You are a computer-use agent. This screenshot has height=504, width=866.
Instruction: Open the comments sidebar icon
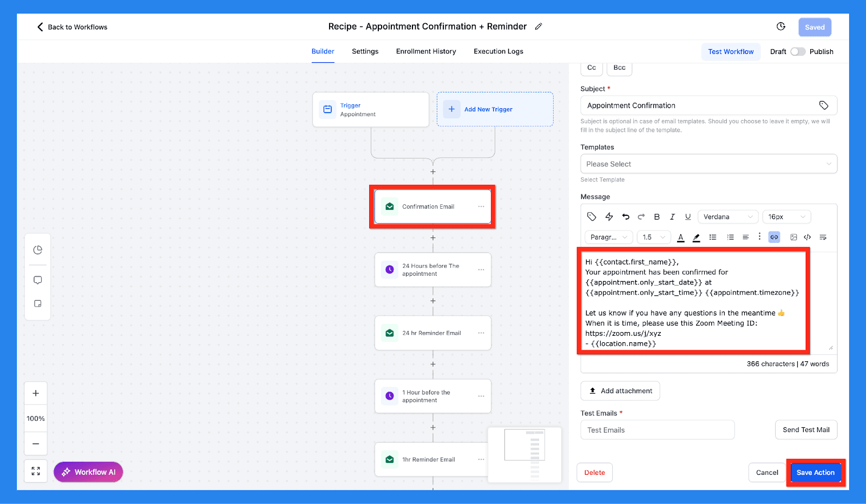[x=38, y=280]
